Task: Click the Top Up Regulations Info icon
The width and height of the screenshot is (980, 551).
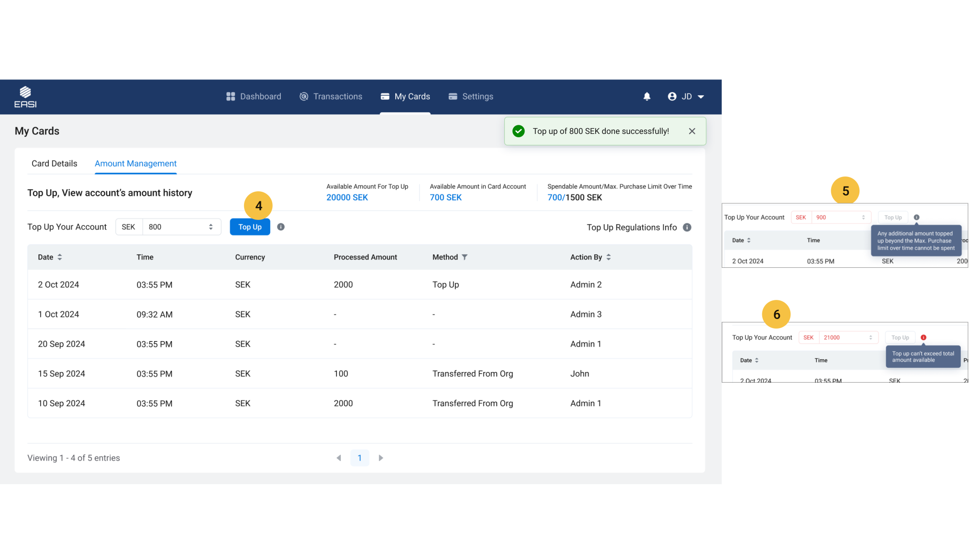Action: pos(687,228)
